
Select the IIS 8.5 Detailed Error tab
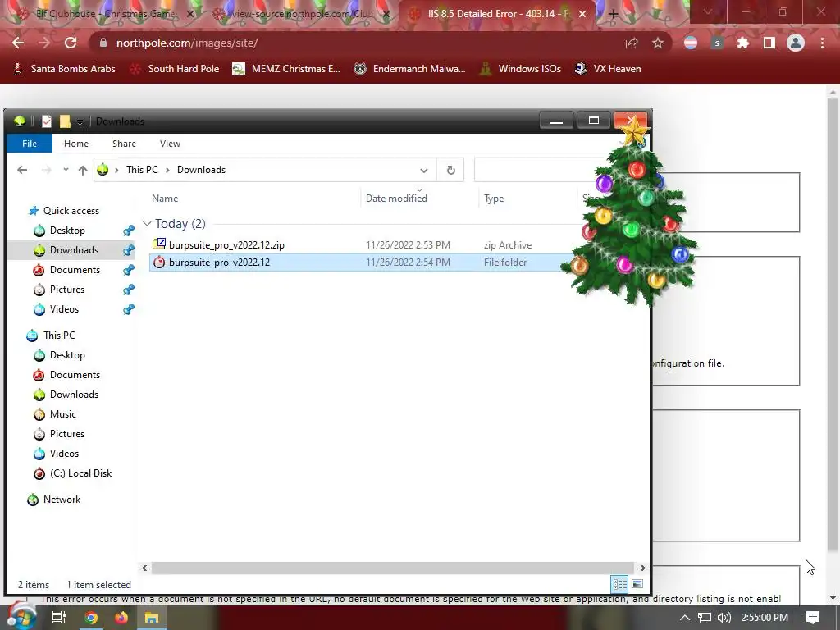click(x=495, y=14)
